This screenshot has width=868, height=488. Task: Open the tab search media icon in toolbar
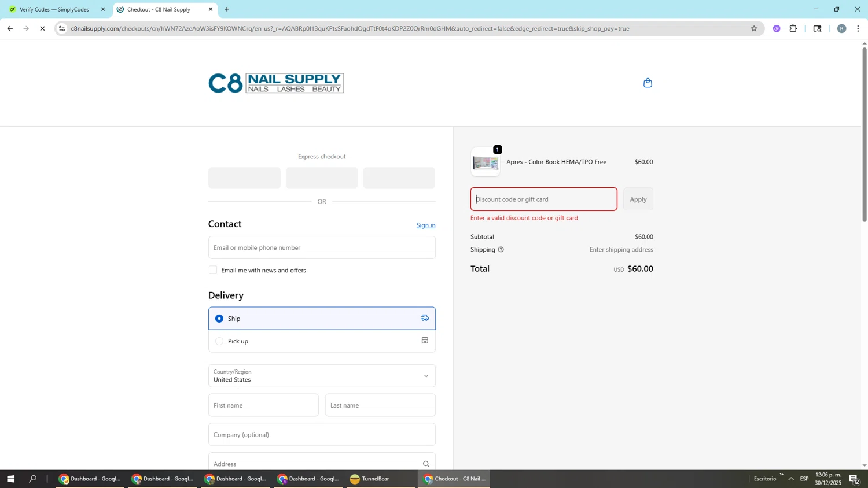(817, 28)
